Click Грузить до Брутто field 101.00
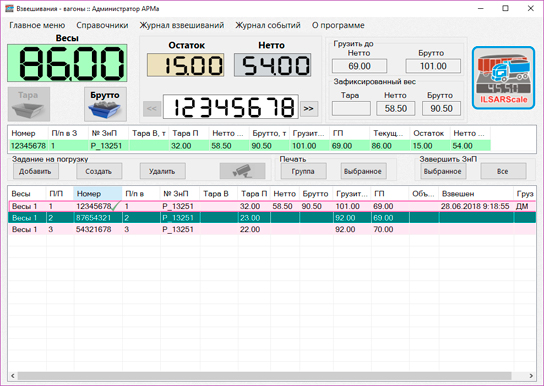This screenshot has width=544, height=386. pos(433,66)
